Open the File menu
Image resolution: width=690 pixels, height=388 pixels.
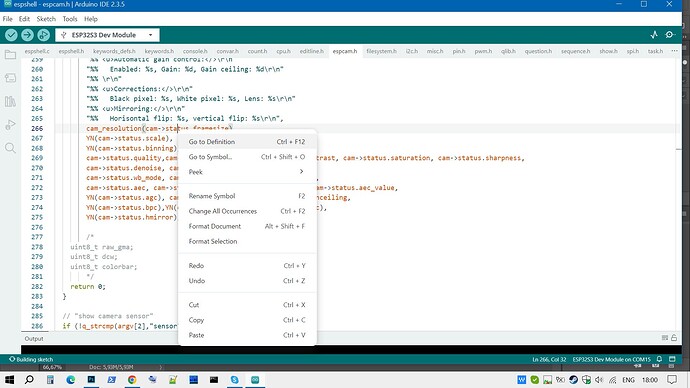pyautogui.click(x=7, y=19)
